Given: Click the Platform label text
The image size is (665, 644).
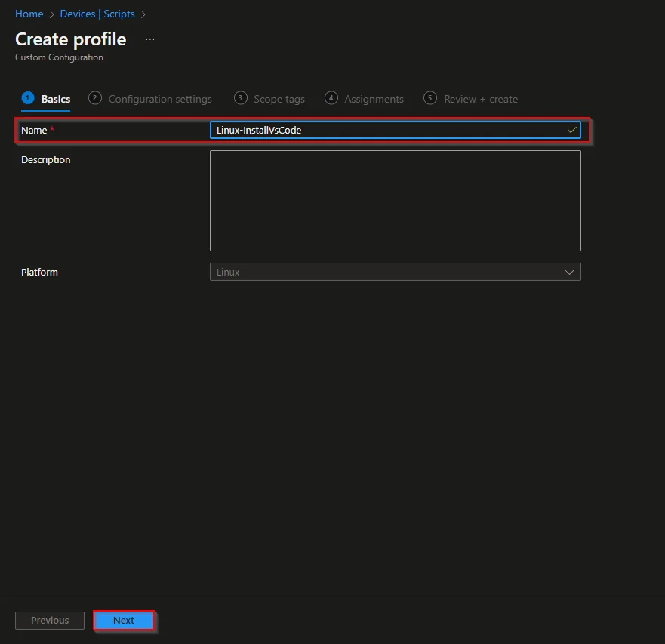Looking at the screenshot, I should point(39,272).
